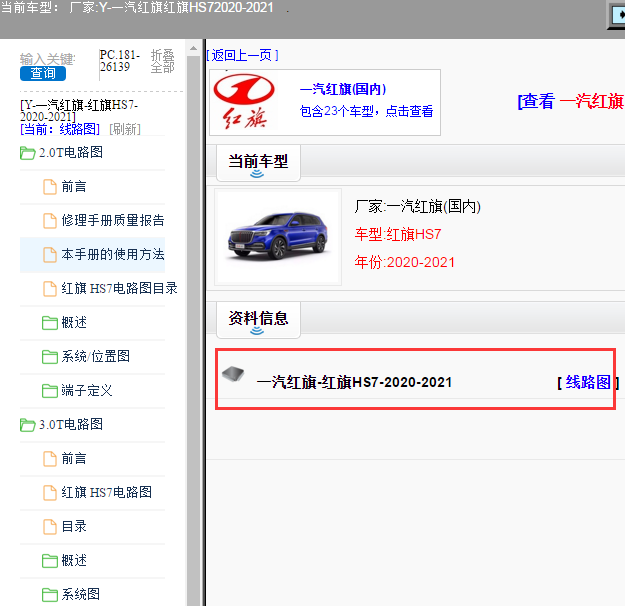The image size is (625, 606).
Task: Click the folder icon beside 系统图
Action: point(50,595)
